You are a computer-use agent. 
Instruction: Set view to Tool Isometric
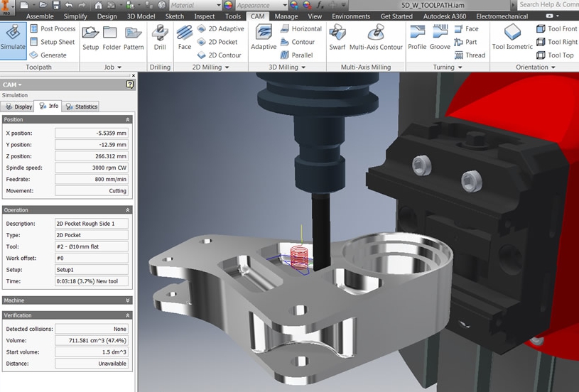click(512, 37)
